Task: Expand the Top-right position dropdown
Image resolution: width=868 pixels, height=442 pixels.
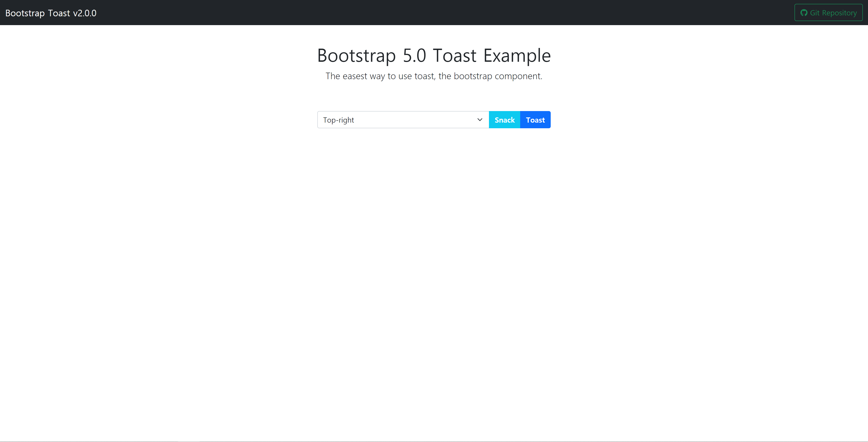Action: [403, 120]
